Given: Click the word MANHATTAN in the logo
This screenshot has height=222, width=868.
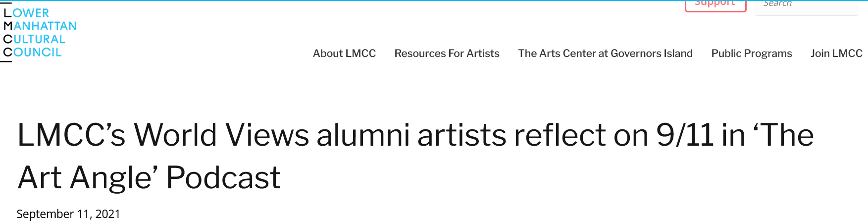Looking at the screenshot, I should 41,26.
